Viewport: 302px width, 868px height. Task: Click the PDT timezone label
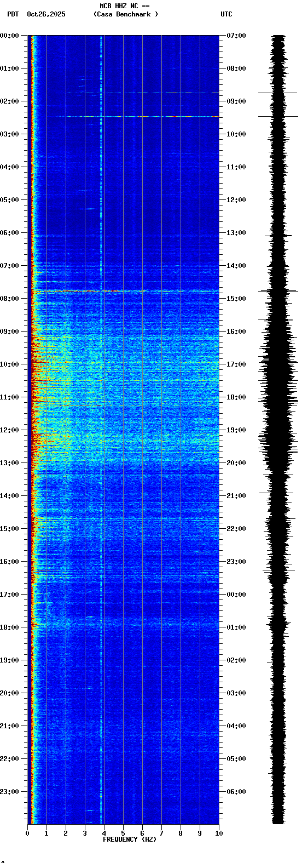[13, 14]
